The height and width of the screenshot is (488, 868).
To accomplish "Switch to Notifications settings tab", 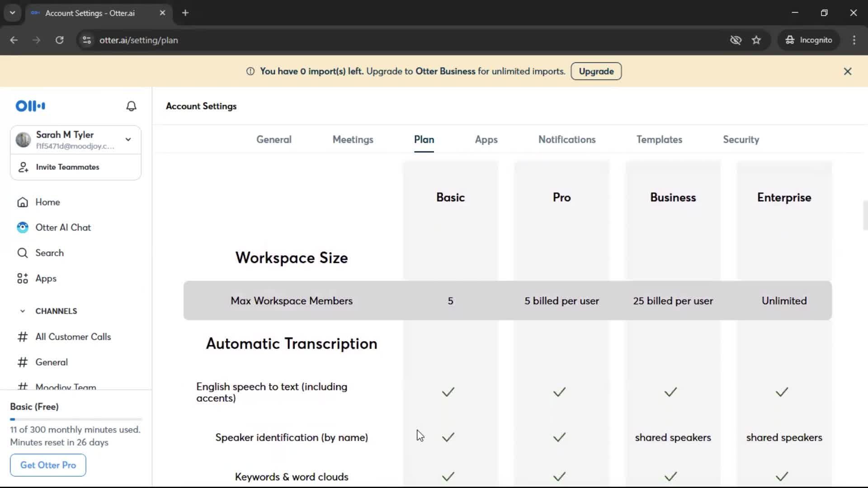I will tap(567, 140).
